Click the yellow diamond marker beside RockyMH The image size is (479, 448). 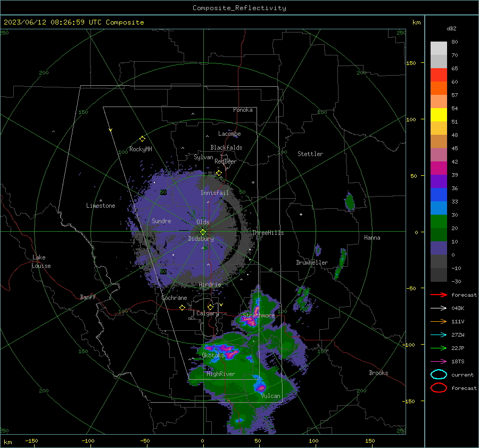142,139
